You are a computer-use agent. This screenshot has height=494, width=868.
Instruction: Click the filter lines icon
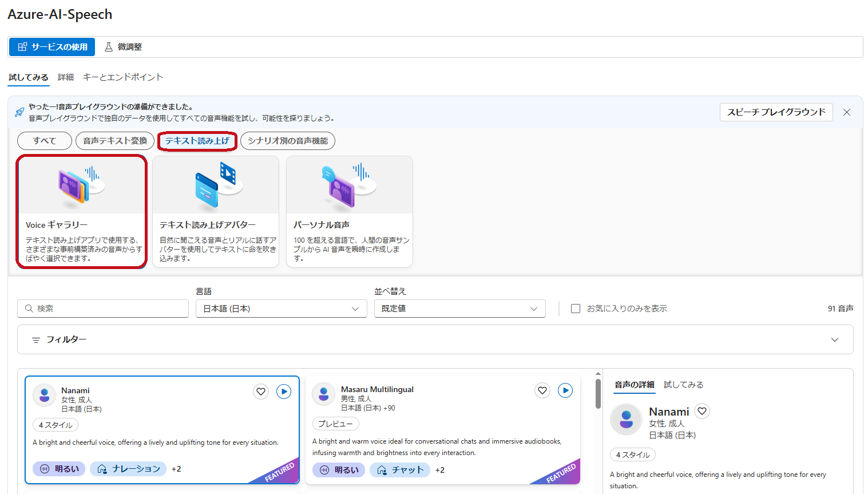(x=36, y=340)
